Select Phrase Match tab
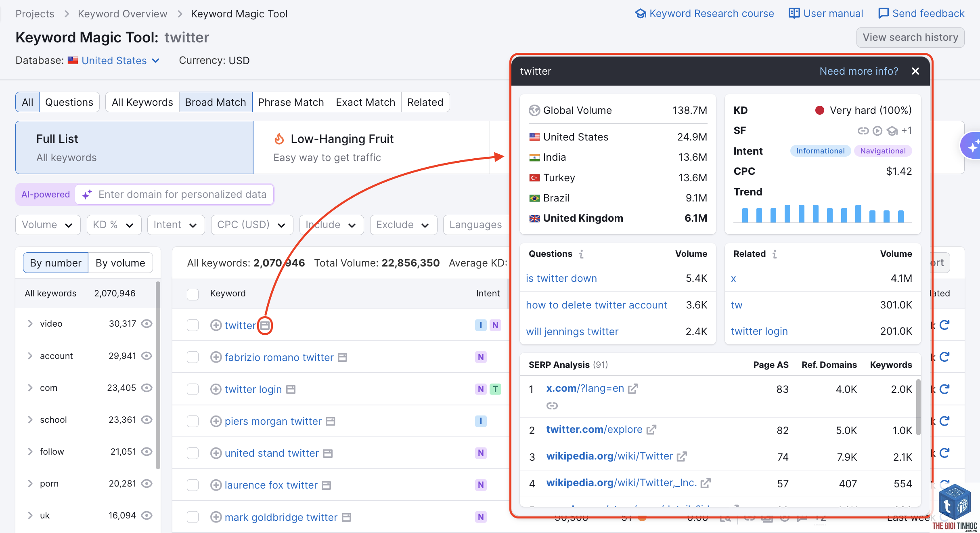 [x=291, y=102]
